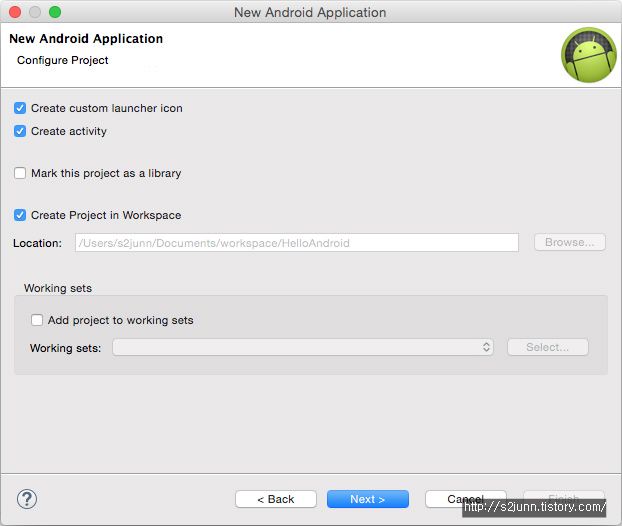Click the Location path input field
Screen dimensions: 622x526
[297, 242]
